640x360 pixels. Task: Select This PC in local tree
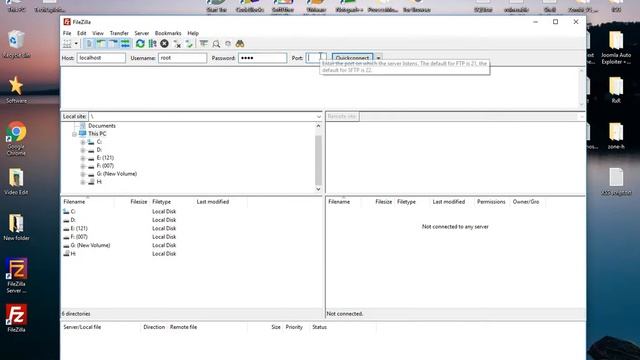97,133
